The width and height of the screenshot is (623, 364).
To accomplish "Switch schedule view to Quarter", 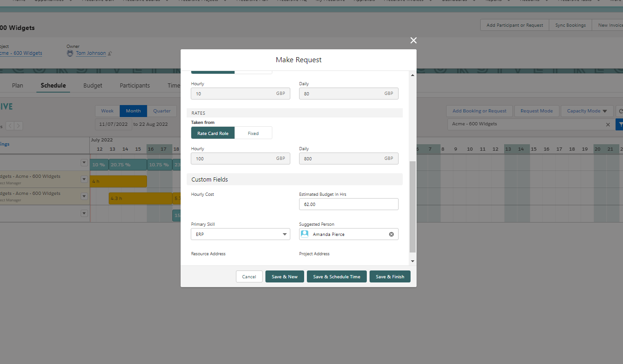I will (x=162, y=111).
